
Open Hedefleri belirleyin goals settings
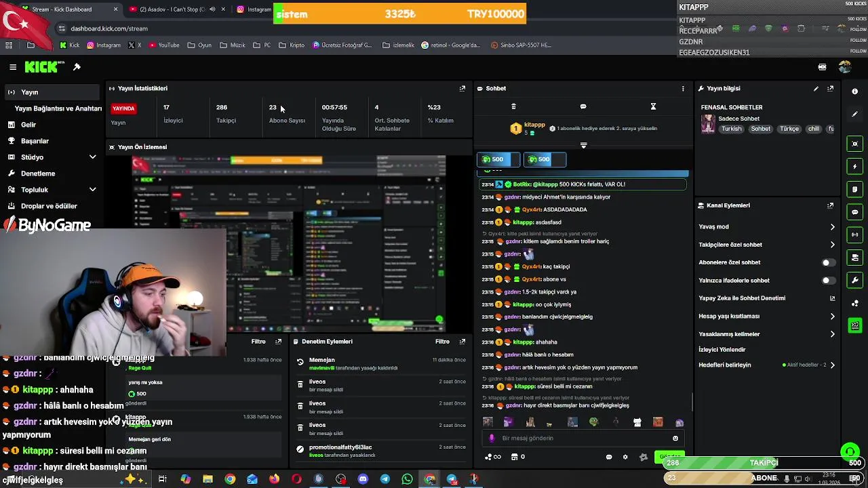click(x=766, y=365)
